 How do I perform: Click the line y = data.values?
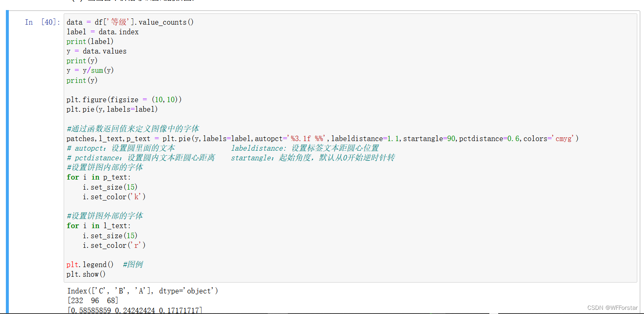(x=96, y=51)
